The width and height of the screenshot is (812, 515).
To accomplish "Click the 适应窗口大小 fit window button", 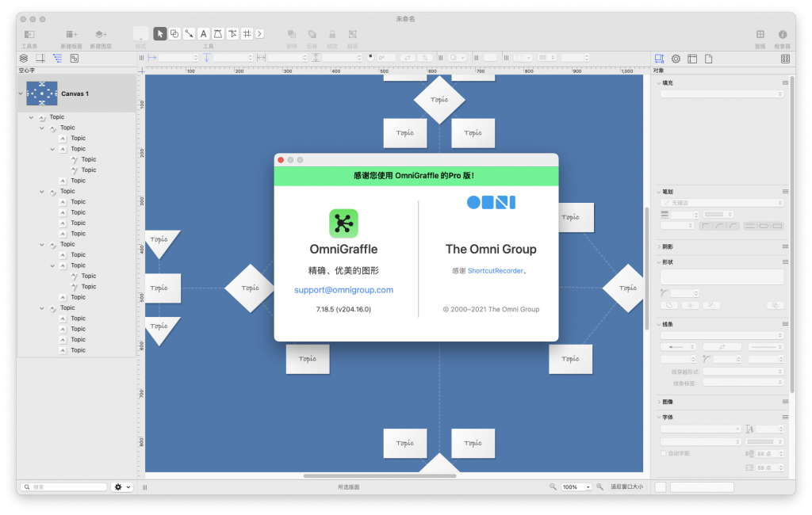I will coord(626,487).
